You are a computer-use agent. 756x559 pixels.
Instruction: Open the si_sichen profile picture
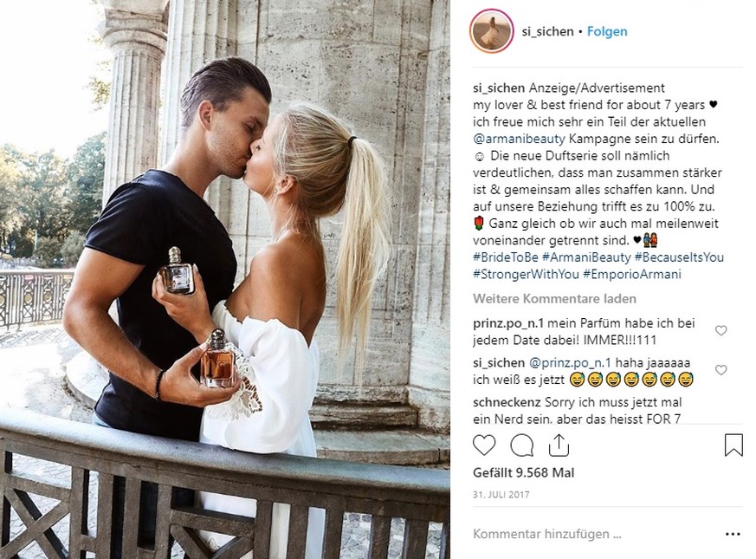click(492, 31)
